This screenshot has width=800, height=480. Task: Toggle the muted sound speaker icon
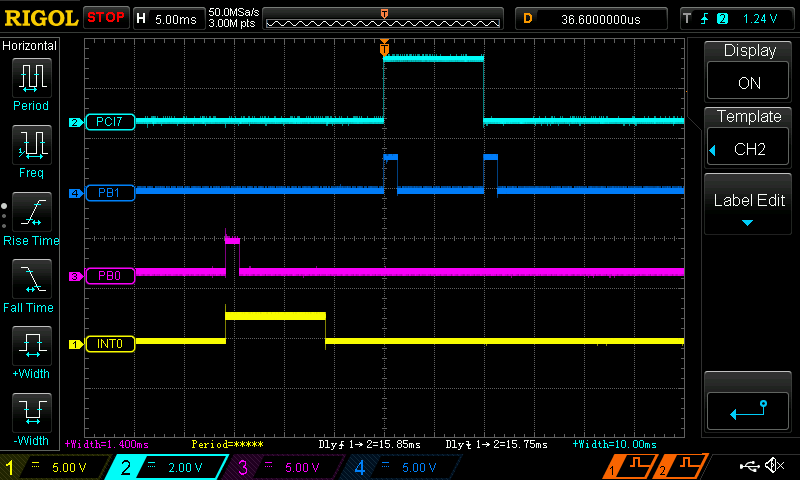coord(774,465)
